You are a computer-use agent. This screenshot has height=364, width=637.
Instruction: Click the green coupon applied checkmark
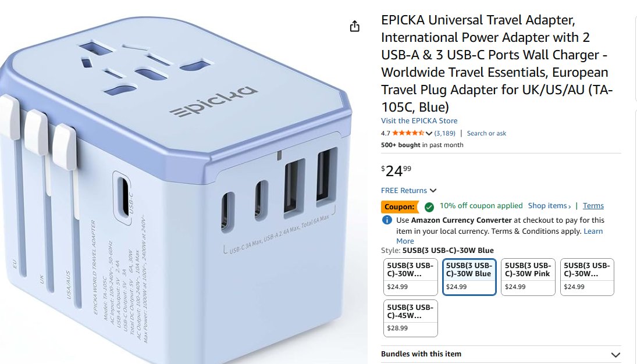point(429,207)
